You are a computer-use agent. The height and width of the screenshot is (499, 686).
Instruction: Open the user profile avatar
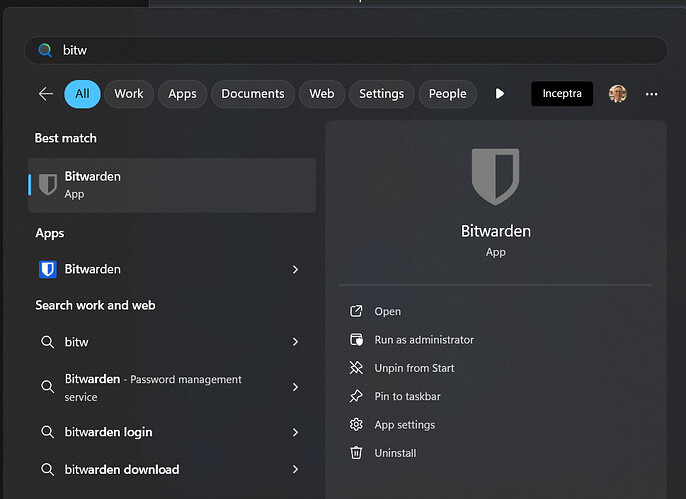click(x=617, y=94)
